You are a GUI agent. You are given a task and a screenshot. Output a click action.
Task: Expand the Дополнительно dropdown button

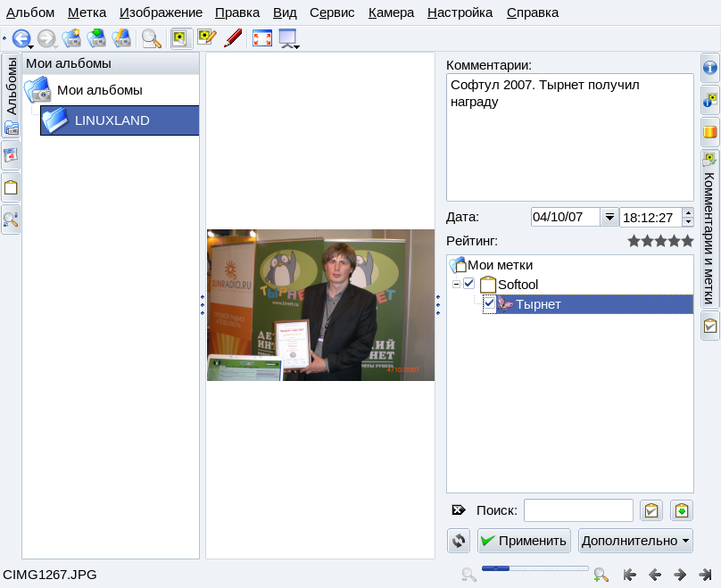point(635,541)
